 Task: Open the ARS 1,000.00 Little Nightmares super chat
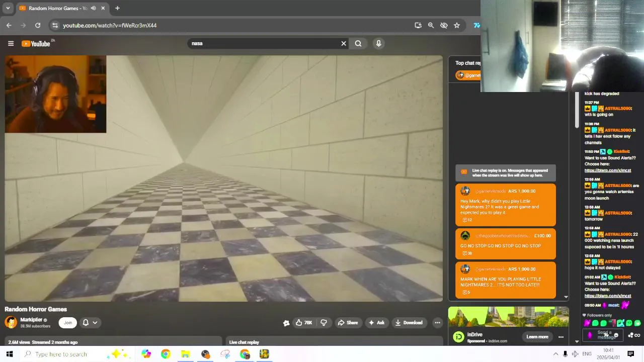506,205
